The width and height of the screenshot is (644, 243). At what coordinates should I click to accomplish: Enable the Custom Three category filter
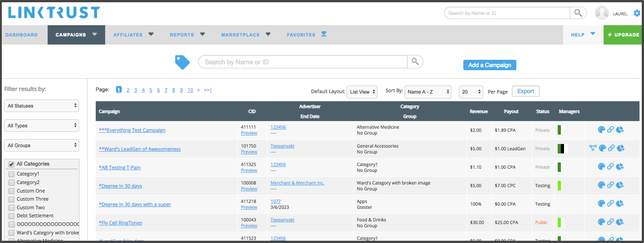pos(12,199)
